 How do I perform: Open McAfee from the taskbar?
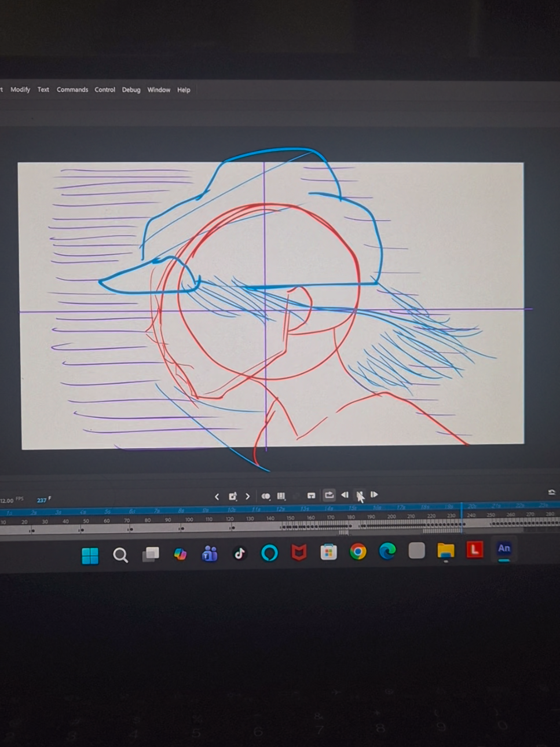pos(299,552)
